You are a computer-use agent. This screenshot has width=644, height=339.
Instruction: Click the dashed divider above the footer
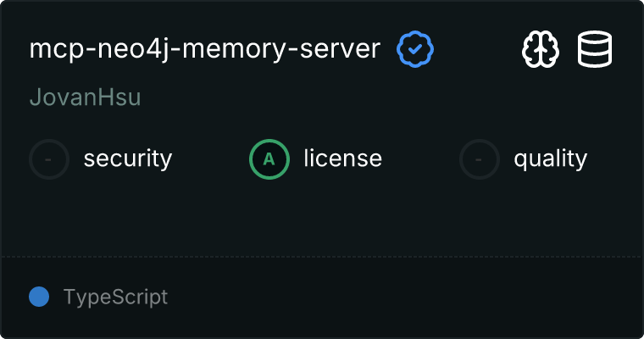click(x=322, y=256)
